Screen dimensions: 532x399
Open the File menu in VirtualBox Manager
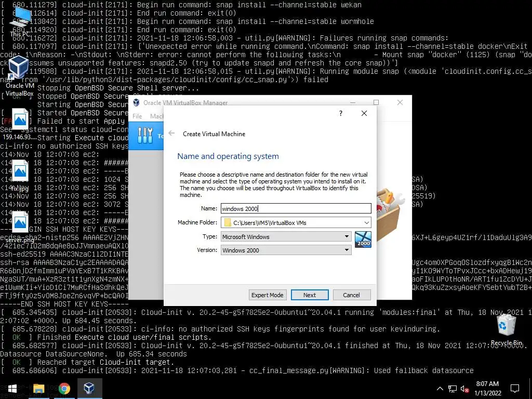pos(137,116)
